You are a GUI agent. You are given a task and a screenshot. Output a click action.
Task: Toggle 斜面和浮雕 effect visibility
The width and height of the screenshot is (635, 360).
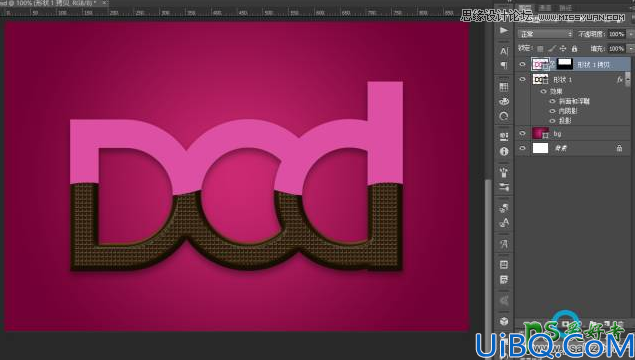point(552,101)
